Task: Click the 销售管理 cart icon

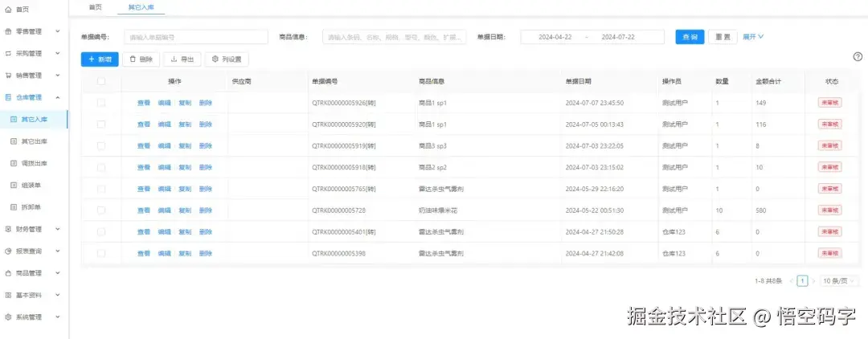Action: click(8, 76)
